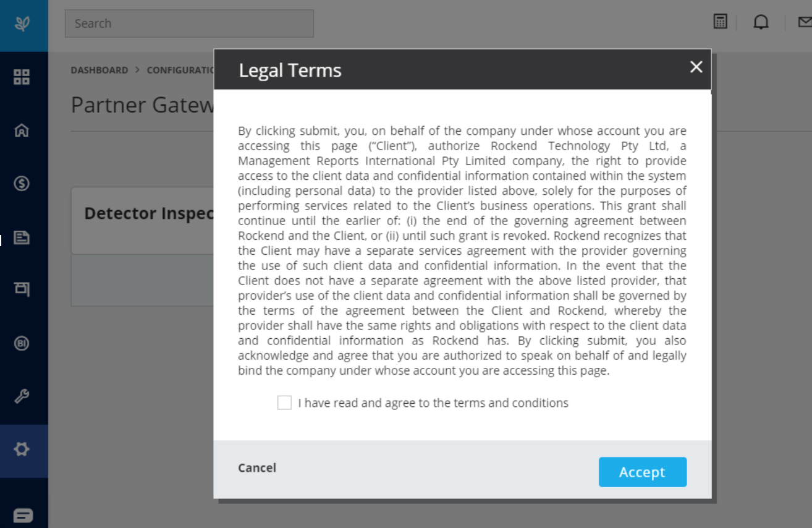This screenshot has width=812, height=528.
Task: Cancel the Legal Terms dialog
Action: tap(257, 468)
